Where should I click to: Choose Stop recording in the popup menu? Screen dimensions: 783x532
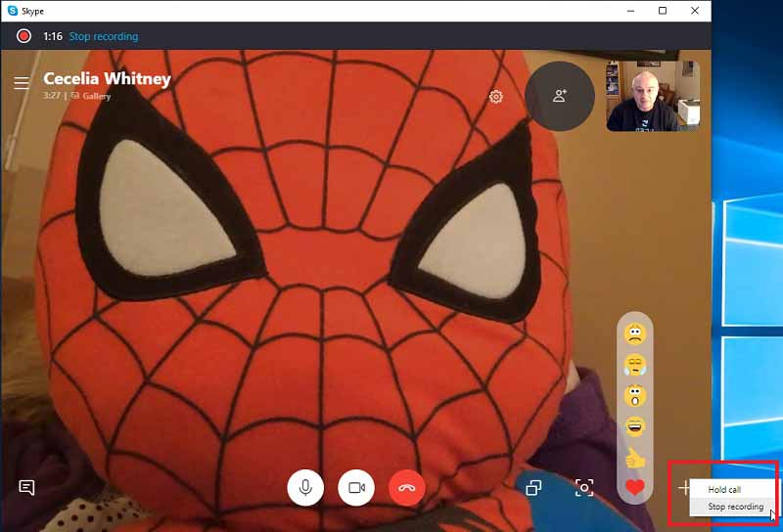pyautogui.click(x=735, y=507)
